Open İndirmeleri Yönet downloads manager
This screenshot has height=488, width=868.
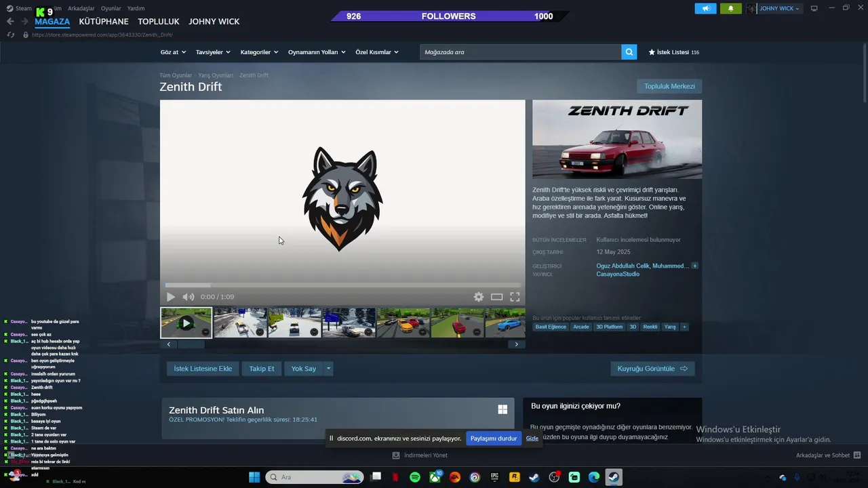pos(420,455)
